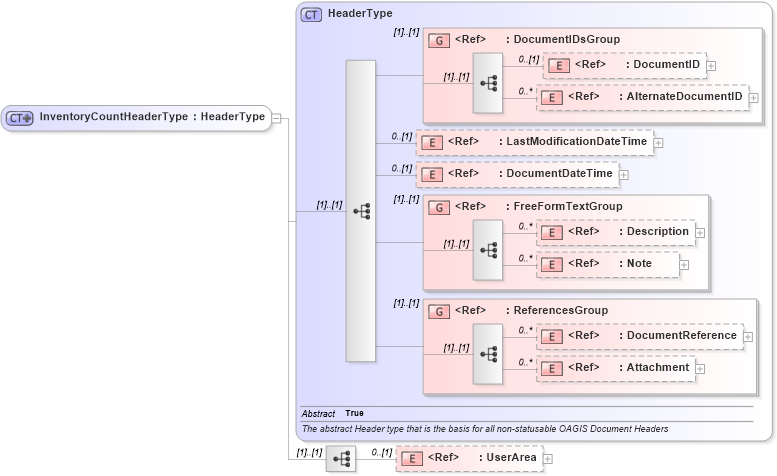Select the Note label
Screen dimensions: 777x476
639,264
